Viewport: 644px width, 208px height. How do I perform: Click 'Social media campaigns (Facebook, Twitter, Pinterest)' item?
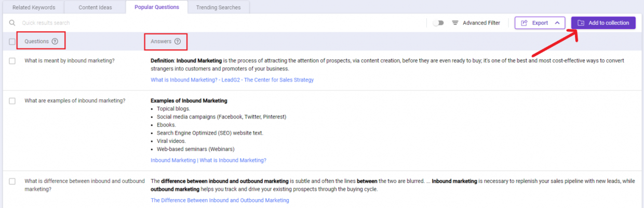click(x=222, y=116)
